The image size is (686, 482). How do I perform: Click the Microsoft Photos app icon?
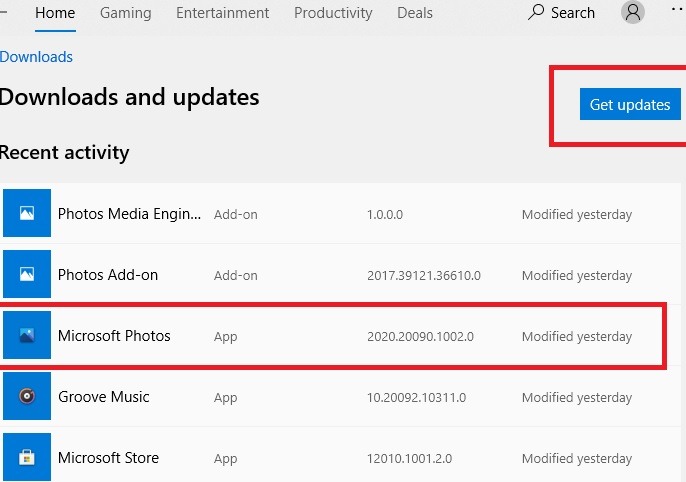tap(27, 335)
